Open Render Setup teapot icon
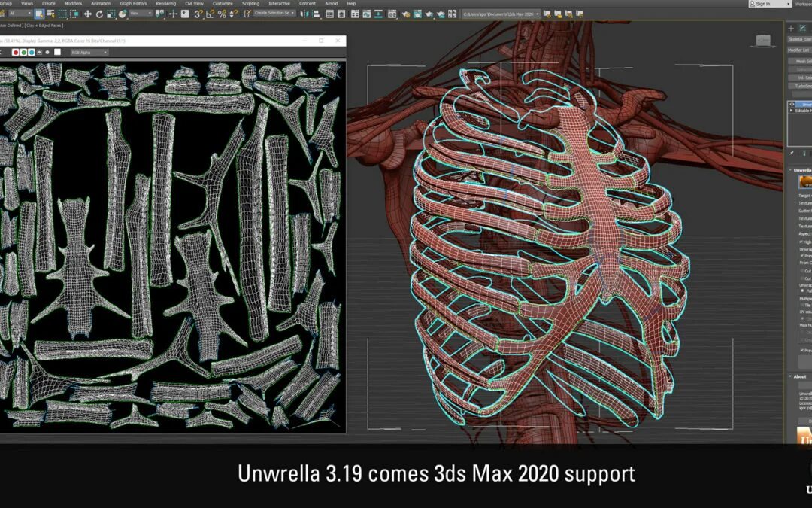Image resolution: width=812 pixels, height=508 pixels. pyautogui.click(x=405, y=14)
